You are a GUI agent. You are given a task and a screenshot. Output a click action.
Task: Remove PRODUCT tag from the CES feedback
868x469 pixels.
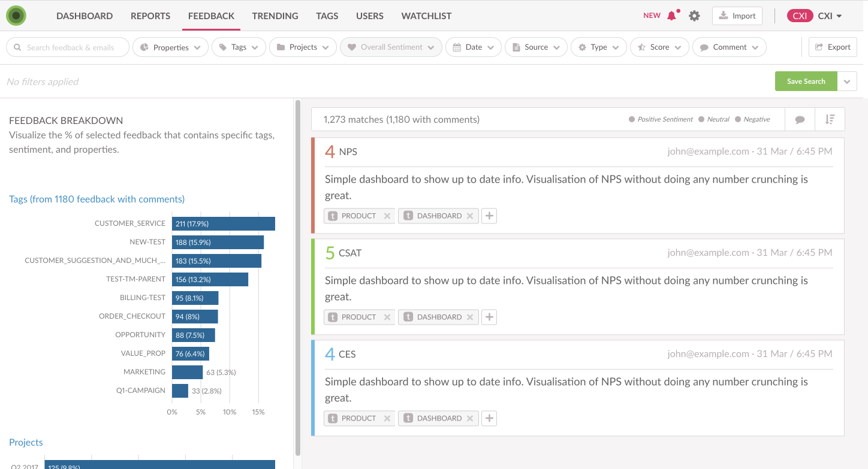[x=387, y=418]
